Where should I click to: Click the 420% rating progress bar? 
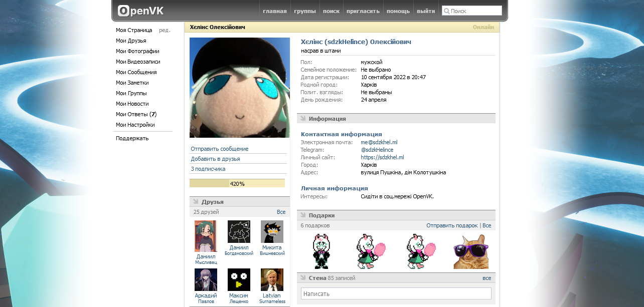[237, 183]
